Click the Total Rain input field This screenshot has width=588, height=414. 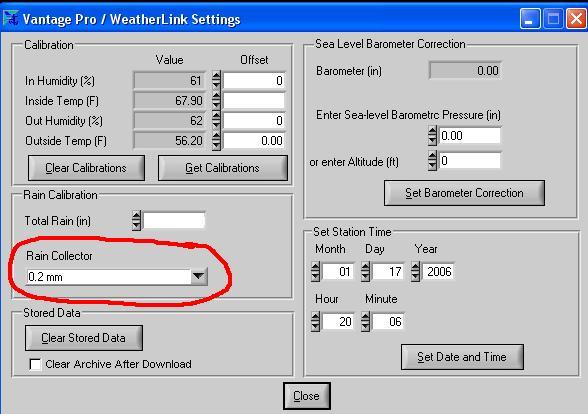point(174,220)
